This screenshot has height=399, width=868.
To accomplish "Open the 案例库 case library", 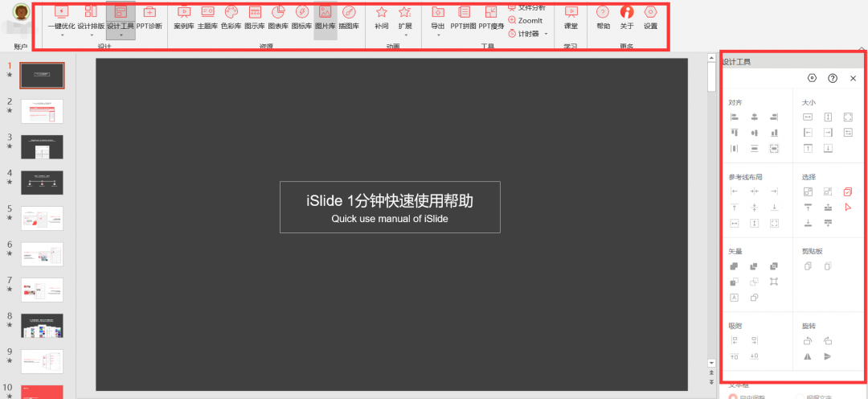I will [184, 17].
